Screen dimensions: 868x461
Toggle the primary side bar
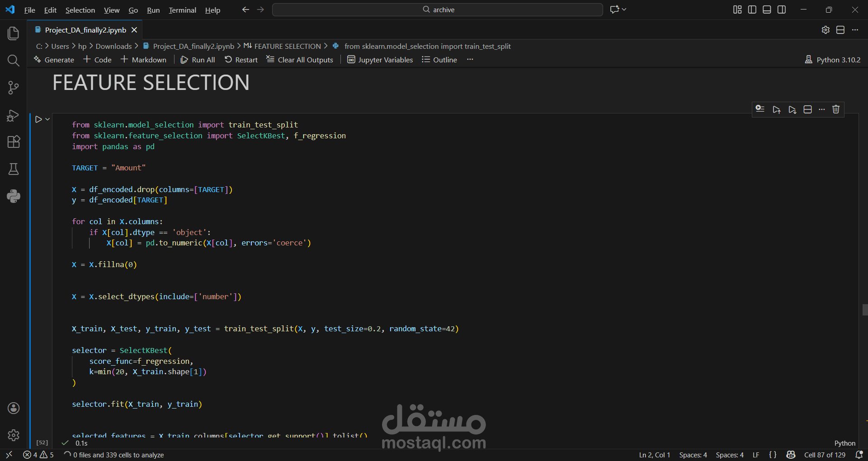752,9
